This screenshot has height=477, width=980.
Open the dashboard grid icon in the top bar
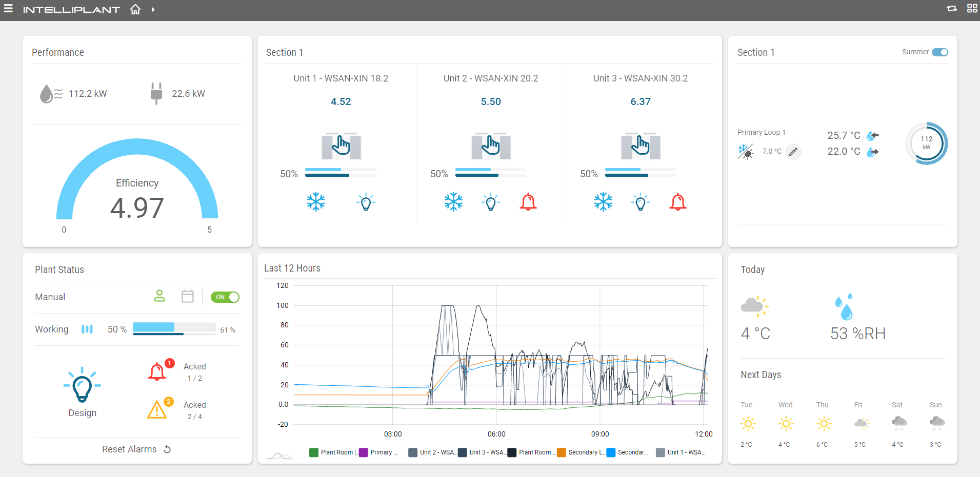point(972,9)
